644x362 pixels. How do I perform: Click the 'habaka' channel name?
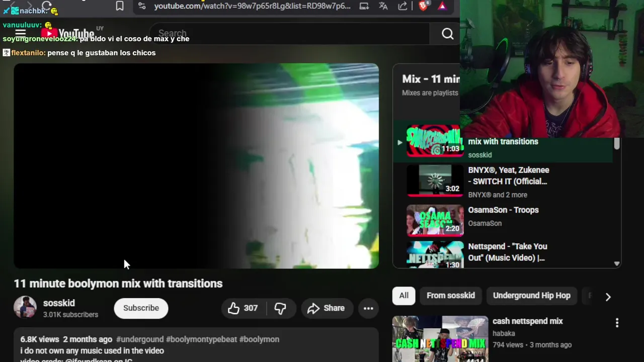(x=504, y=333)
